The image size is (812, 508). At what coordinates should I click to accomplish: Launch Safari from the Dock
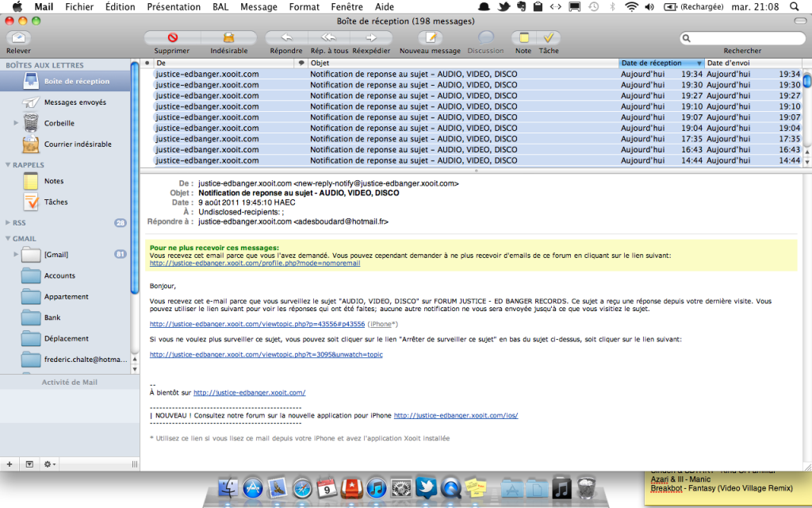tap(302, 488)
